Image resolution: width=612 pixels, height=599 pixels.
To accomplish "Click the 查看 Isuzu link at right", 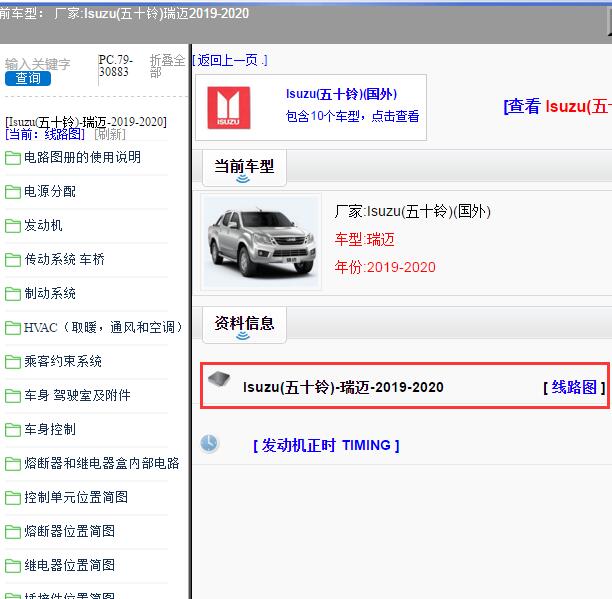I will pyautogui.click(x=558, y=106).
